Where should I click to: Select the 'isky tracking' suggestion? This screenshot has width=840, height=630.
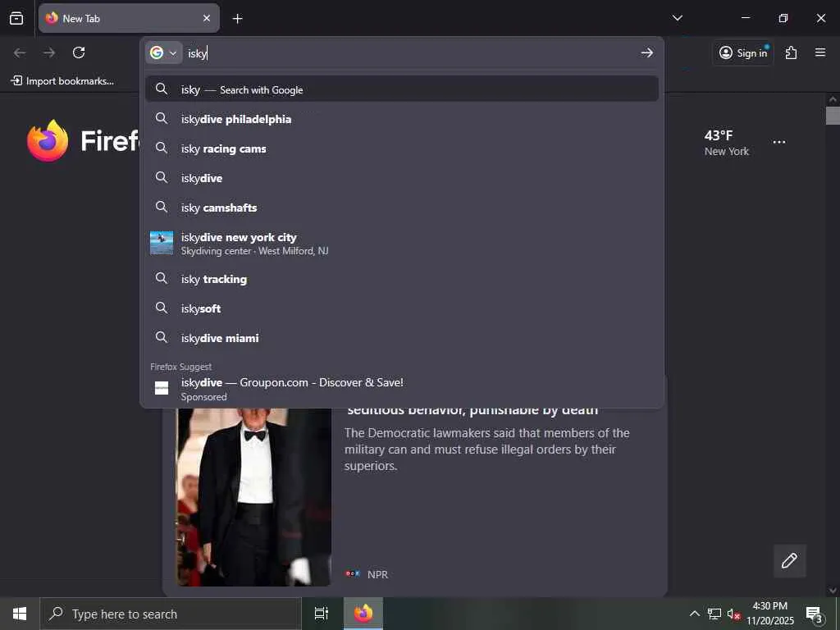pos(402,279)
